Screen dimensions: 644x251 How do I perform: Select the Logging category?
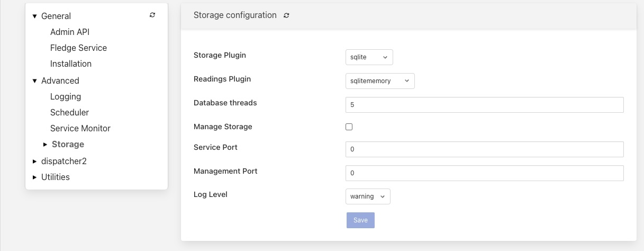click(66, 96)
